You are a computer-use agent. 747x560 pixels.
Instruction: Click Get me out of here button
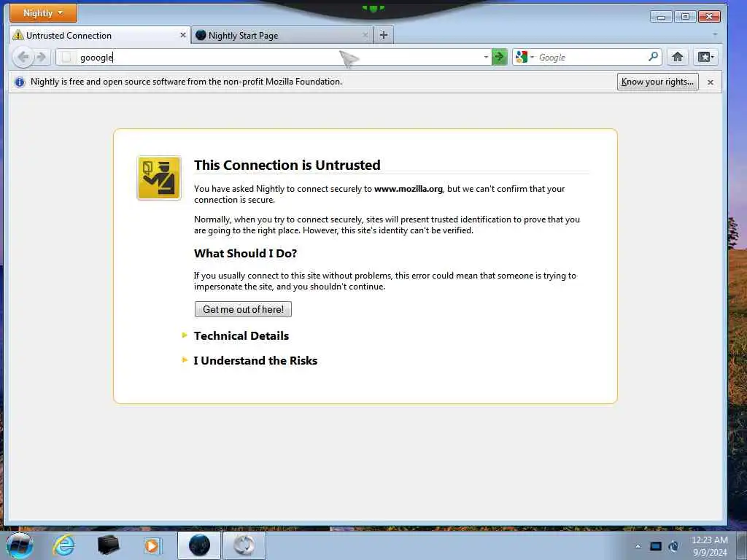[243, 309]
